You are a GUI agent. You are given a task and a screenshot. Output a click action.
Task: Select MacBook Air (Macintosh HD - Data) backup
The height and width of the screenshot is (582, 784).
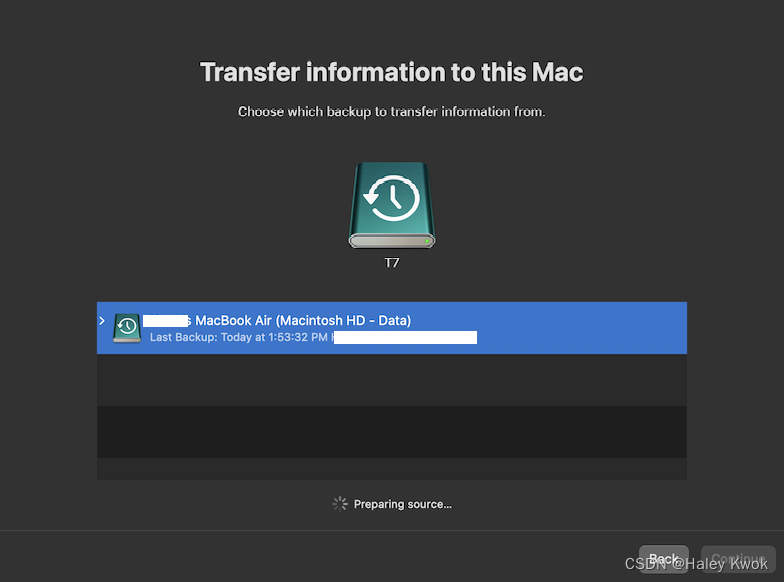[x=392, y=328]
